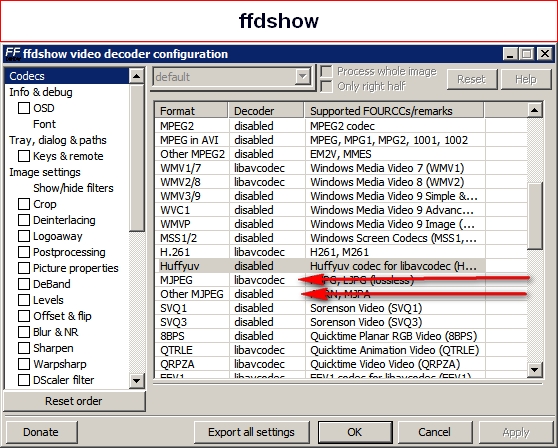The image size is (558, 448).
Task: Click the codec list scroll up arrow
Action: click(x=535, y=110)
